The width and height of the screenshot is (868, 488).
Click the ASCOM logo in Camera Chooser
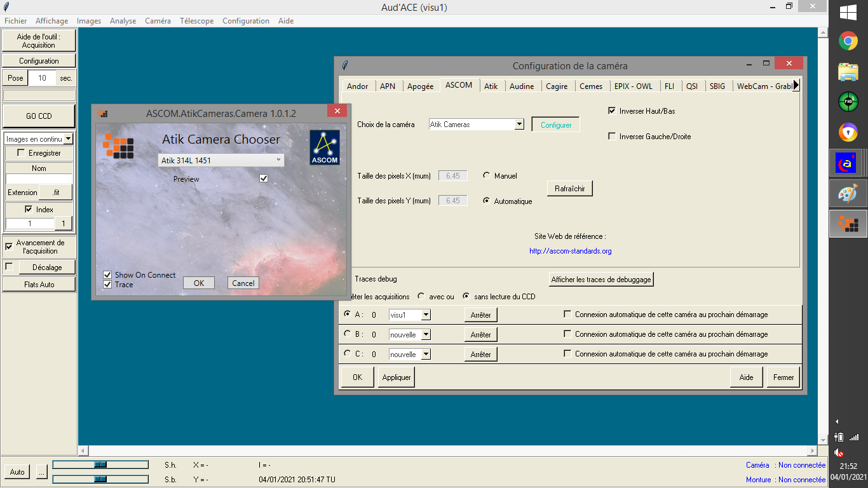[325, 147]
